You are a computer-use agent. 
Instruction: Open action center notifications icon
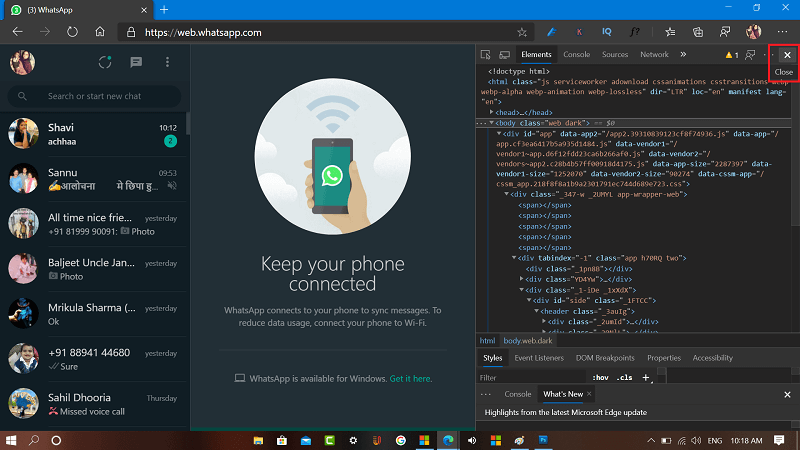coord(779,440)
